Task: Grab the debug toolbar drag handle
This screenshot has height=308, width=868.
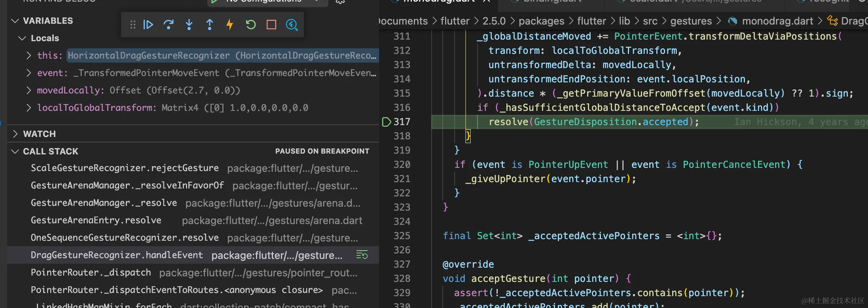Action: pyautogui.click(x=133, y=25)
